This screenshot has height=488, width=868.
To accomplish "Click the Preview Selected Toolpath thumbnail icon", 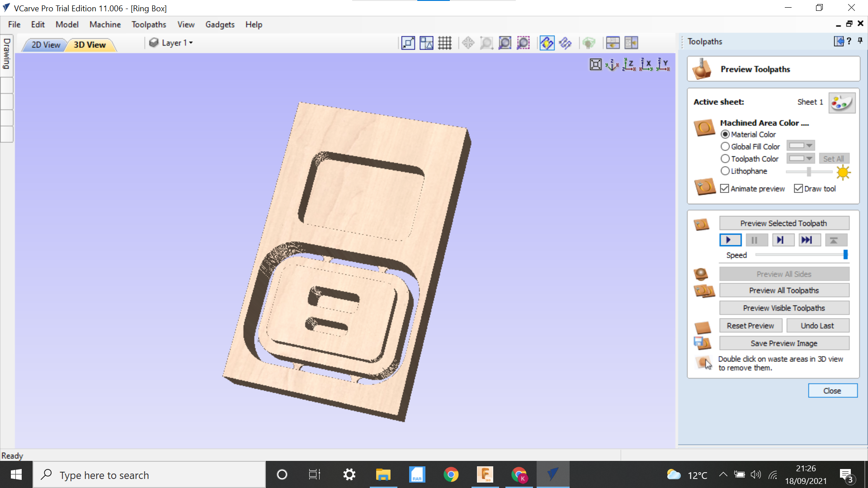I will (702, 225).
